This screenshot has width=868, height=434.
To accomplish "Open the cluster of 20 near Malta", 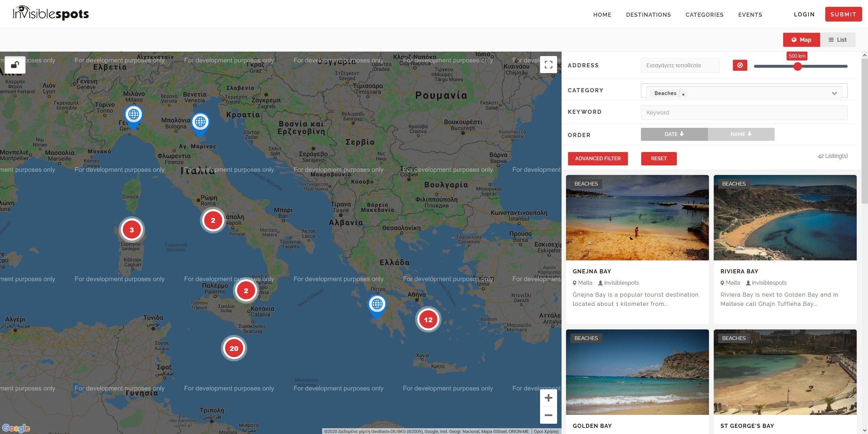I will pyautogui.click(x=234, y=348).
